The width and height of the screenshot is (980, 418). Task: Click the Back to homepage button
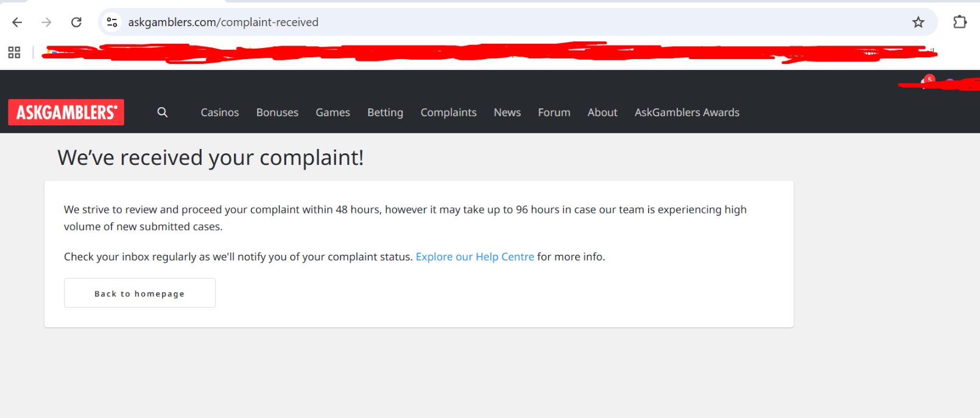tap(139, 293)
